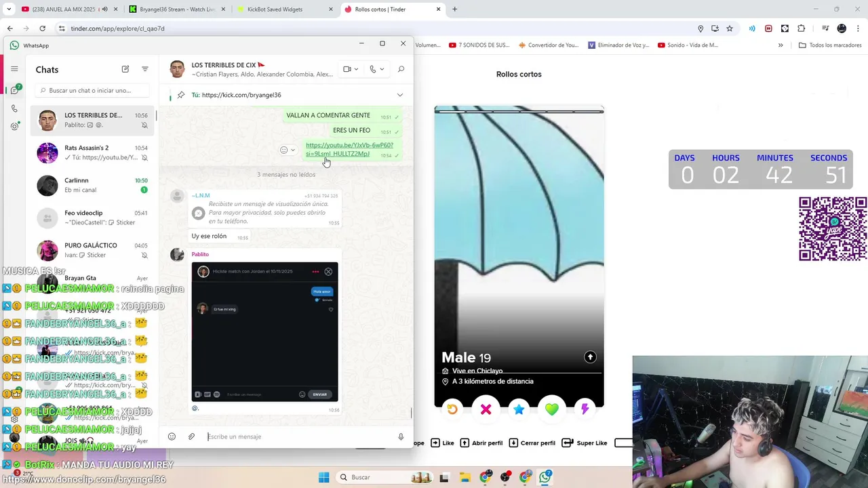Image resolution: width=868 pixels, height=488 pixels.
Task: Open the Todos los marcadores folder
Action: pos(831,45)
